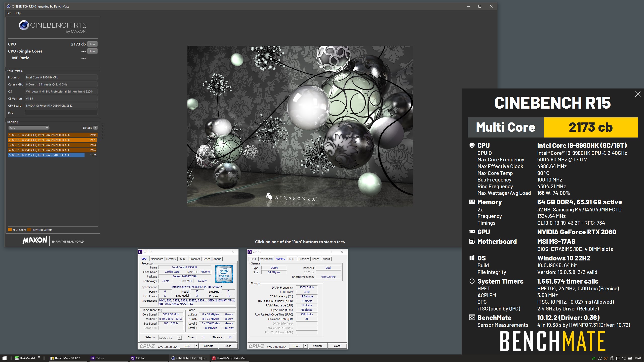This screenshot has width=644, height=362.
Task: Click the USB safely remove tray icon
Action: pyautogui.click(x=612, y=358)
